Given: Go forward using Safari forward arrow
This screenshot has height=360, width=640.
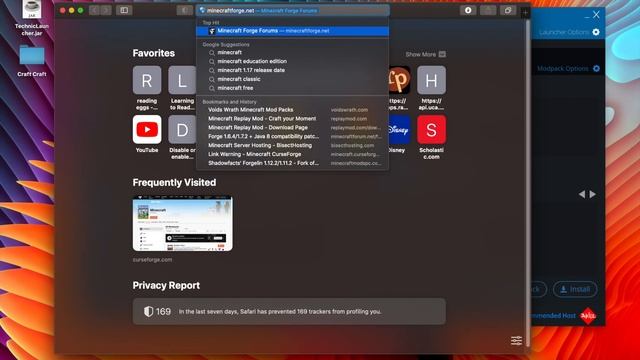Looking at the screenshot, I should coord(106,10).
